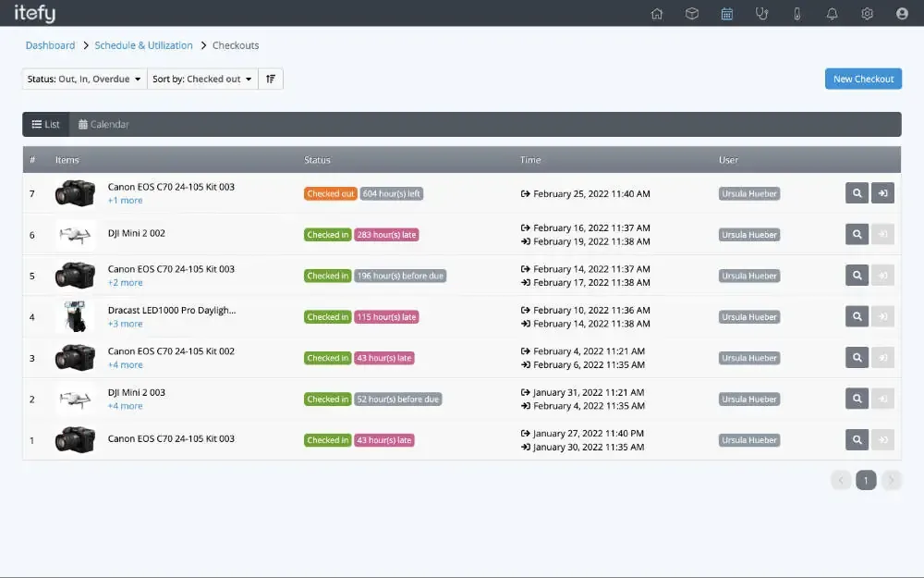Click the home icon in the header
The width and height of the screenshot is (924, 578).
(x=657, y=13)
